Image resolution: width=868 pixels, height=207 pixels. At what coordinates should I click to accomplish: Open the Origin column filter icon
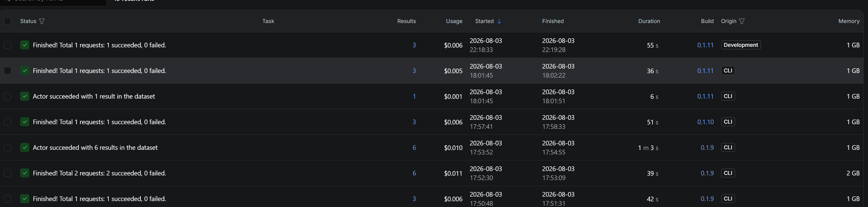[742, 21]
